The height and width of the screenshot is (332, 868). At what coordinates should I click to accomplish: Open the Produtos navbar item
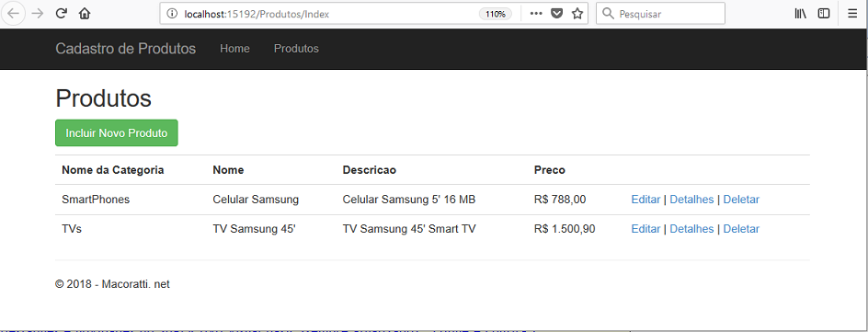click(x=296, y=49)
